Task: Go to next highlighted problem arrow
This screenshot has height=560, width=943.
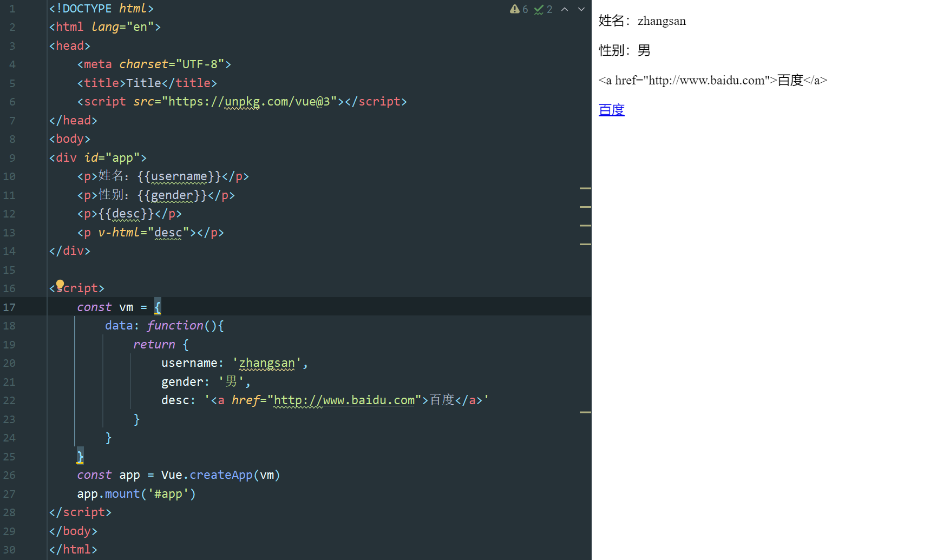Action: (x=581, y=9)
